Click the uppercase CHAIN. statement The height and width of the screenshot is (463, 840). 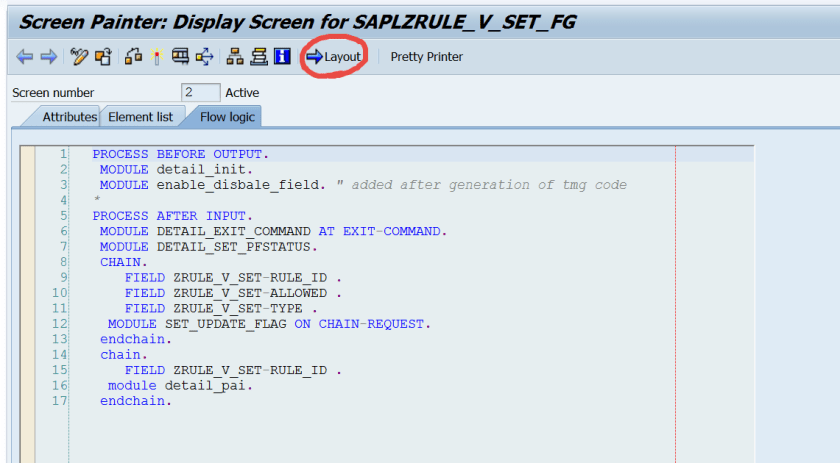124,263
